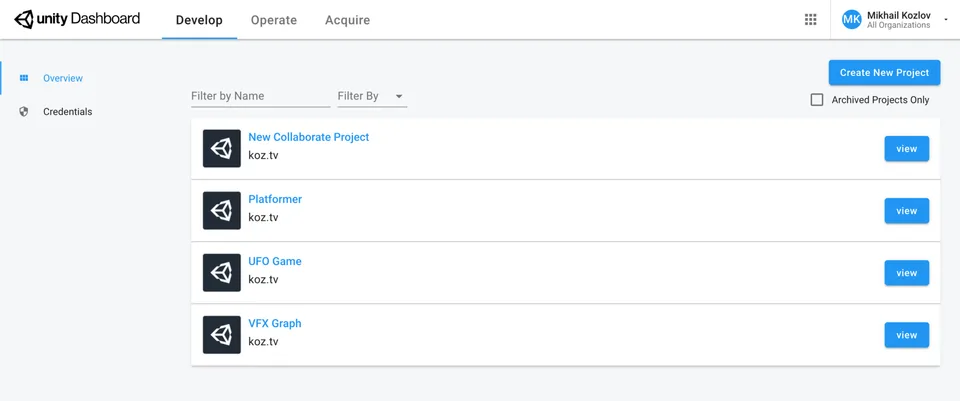This screenshot has height=401, width=960.
Task: Click the Overview grid icon in sidebar
Action: pos(24,78)
